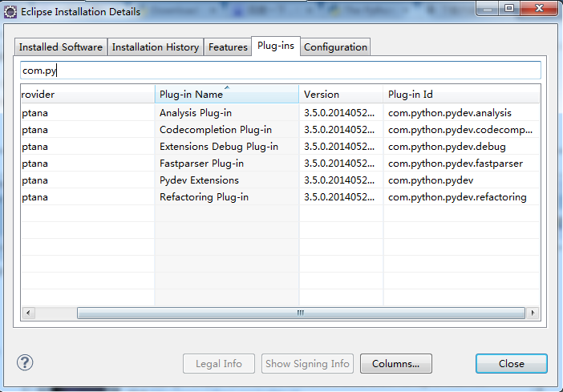Click the horizontal scrollbar thumb
The width and height of the screenshot is (563, 392).
301,313
